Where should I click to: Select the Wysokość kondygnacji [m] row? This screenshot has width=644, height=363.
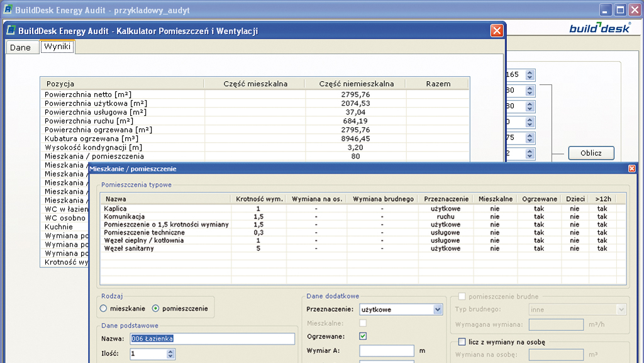click(255, 147)
